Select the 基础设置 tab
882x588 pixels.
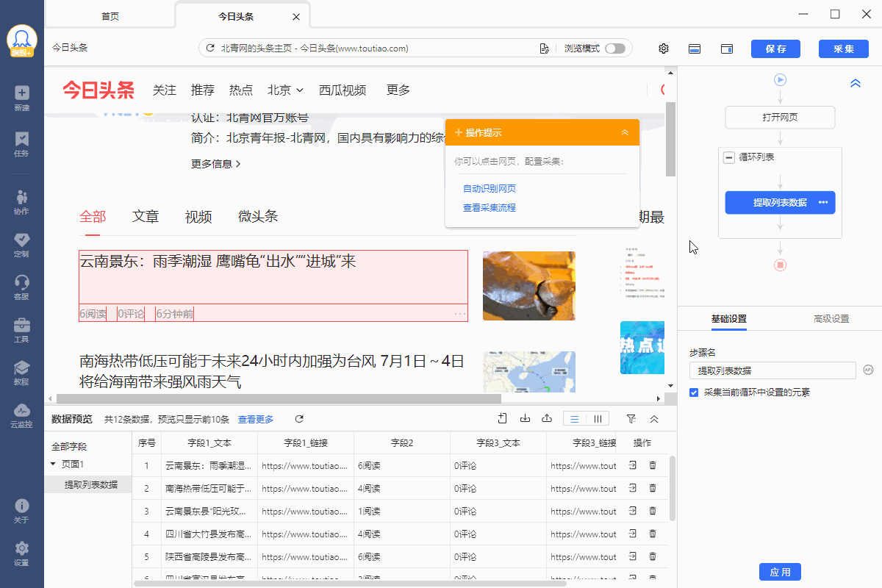[729, 318]
